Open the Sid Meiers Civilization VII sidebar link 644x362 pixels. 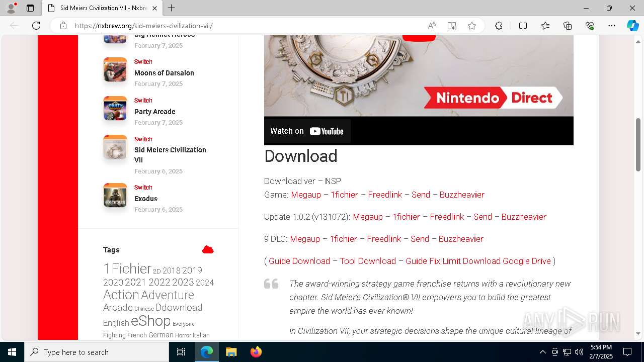pos(170,155)
